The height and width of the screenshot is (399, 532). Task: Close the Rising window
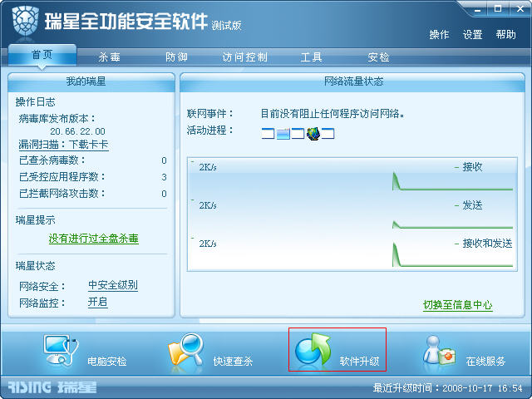[x=520, y=9]
